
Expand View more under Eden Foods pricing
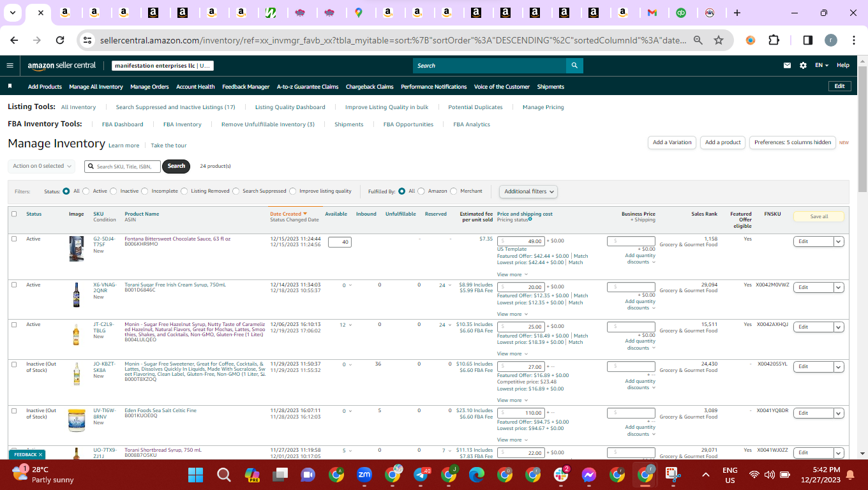513,440
